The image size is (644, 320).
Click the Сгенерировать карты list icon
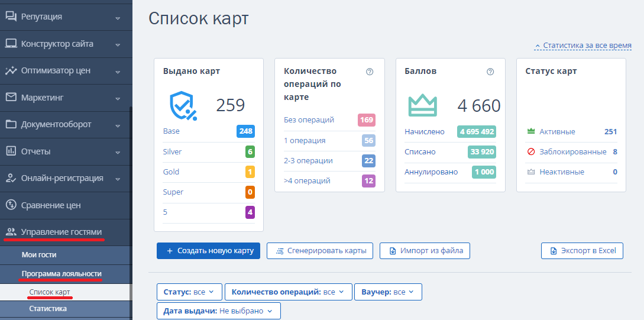click(x=280, y=251)
